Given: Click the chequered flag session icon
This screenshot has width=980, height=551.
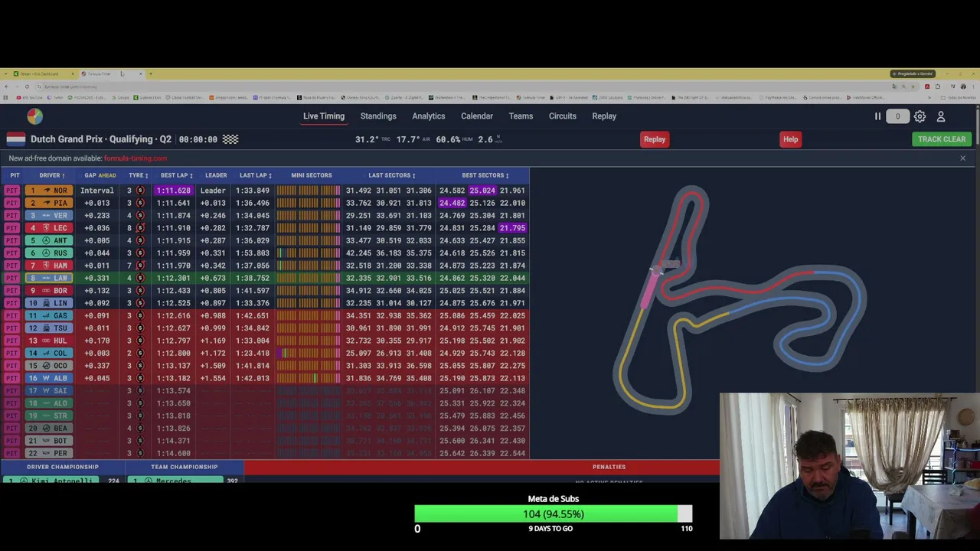Looking at the screenshot, I should tap(230, 139).
